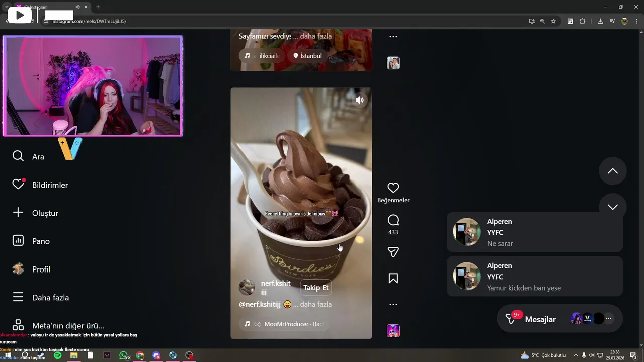Image resolution: width=644 pixels, height=362 pixels.
Task: Open Discord from the taskbar
Action: click(x=156, y=355)
